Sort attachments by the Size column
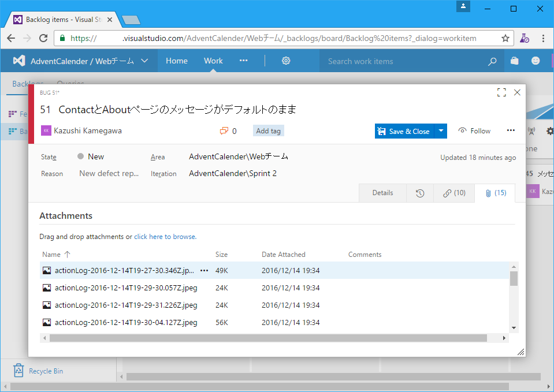 pyautogui.click(x=221, y=254)
